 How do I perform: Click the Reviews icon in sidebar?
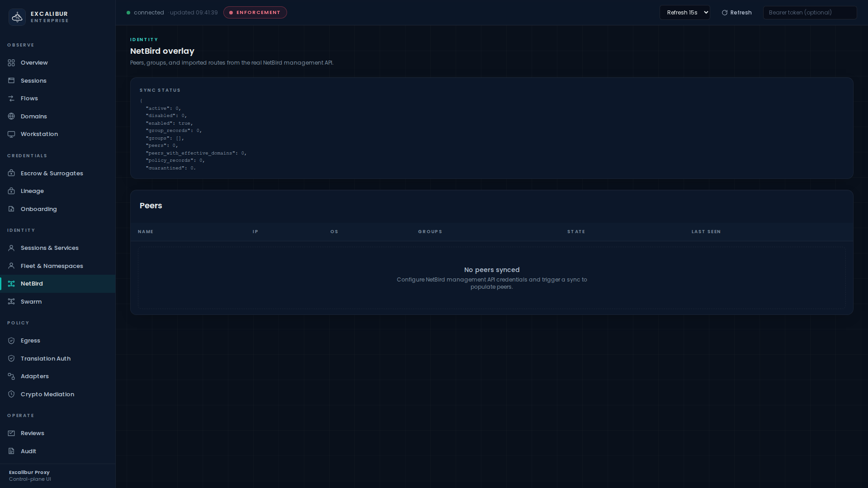pos(11,433)
